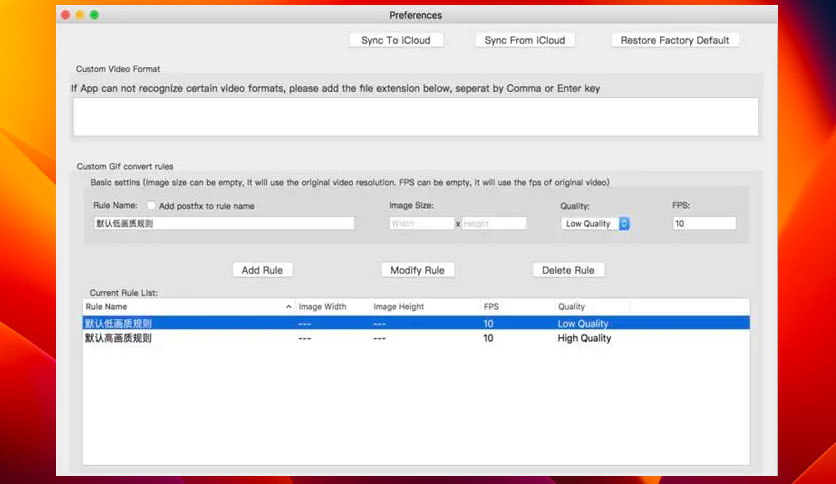836x484 pixels.
Task: Click the Low Quality cell in selected row
Action: [x=583, y=324]
